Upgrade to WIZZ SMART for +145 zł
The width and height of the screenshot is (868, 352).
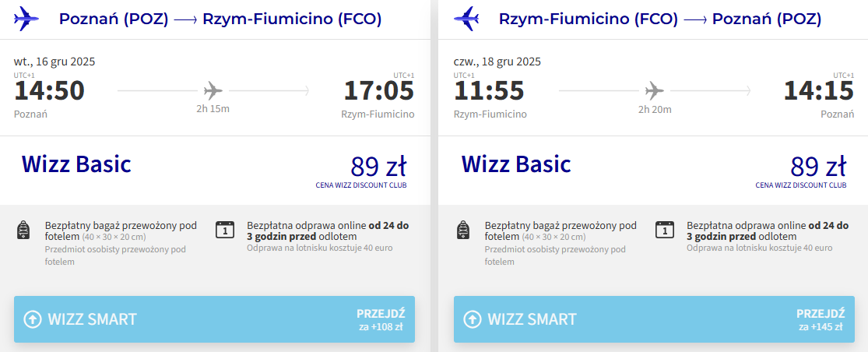(x=654, y=319)
